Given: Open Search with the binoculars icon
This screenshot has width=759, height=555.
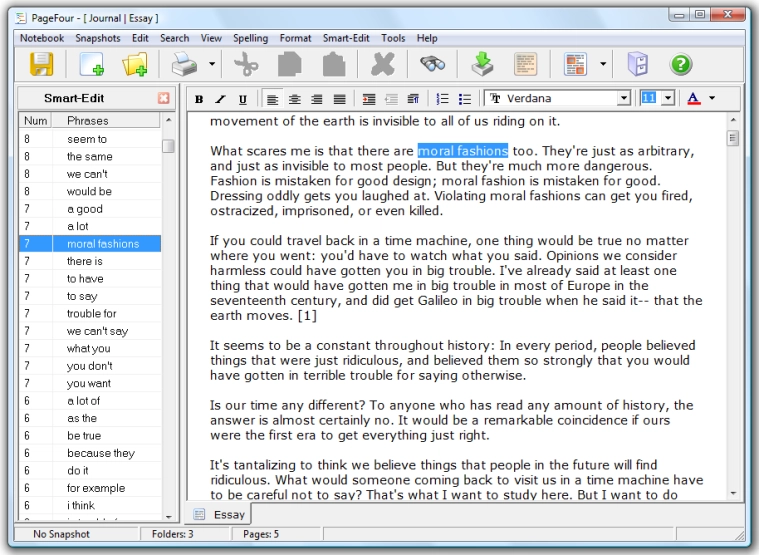Looking at the screenshot, I should [432, 64].
